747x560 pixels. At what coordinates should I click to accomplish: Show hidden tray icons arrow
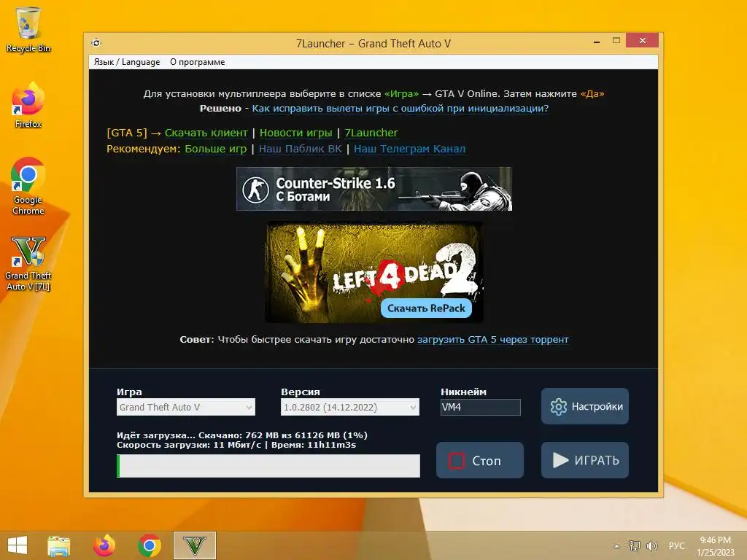[x=617, y=546]
